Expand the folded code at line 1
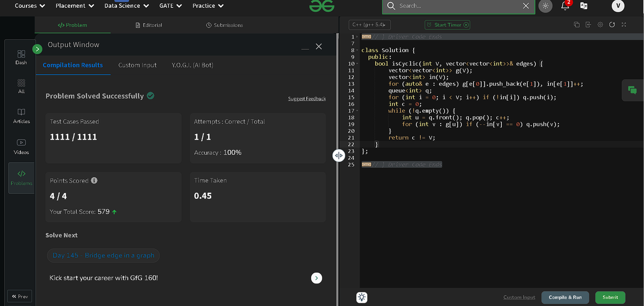Image resolution: width=644 pixels, height=306 pixels. (x=357, y=37)
